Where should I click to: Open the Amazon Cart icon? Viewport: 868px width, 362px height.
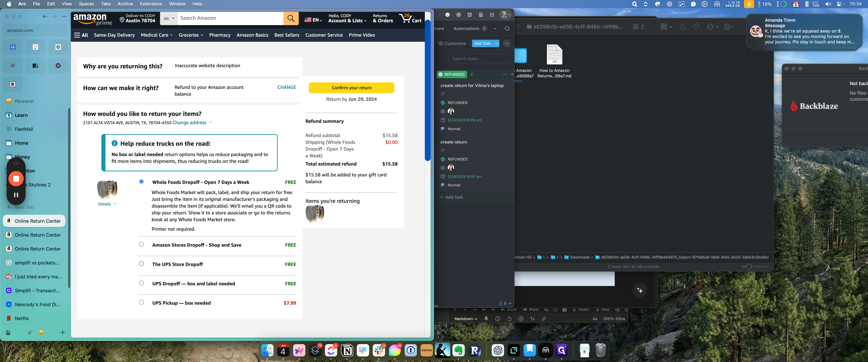pos(410,18)
